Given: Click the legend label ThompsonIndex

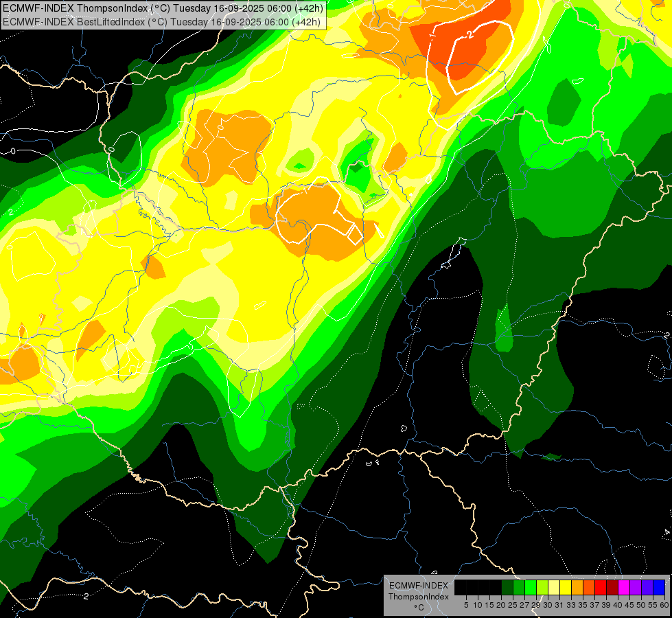Looking at the screenshot, I should (x=419, y=597).
